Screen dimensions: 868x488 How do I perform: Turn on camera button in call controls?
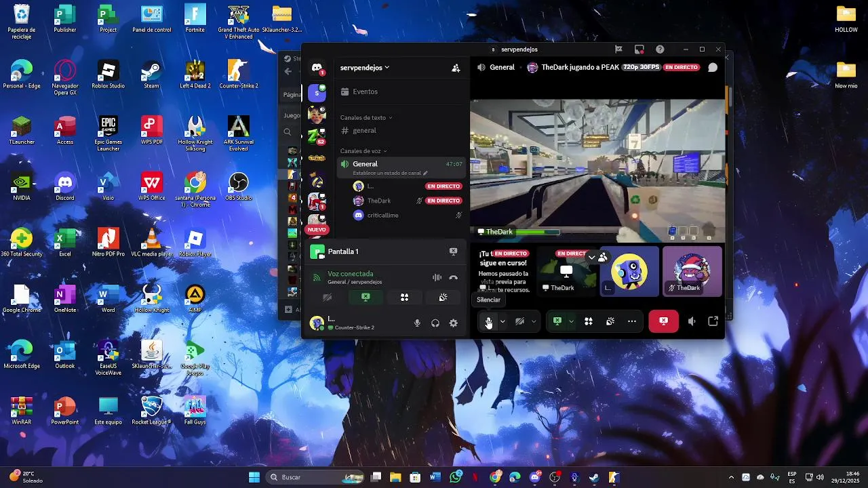[x=519, y=321]
